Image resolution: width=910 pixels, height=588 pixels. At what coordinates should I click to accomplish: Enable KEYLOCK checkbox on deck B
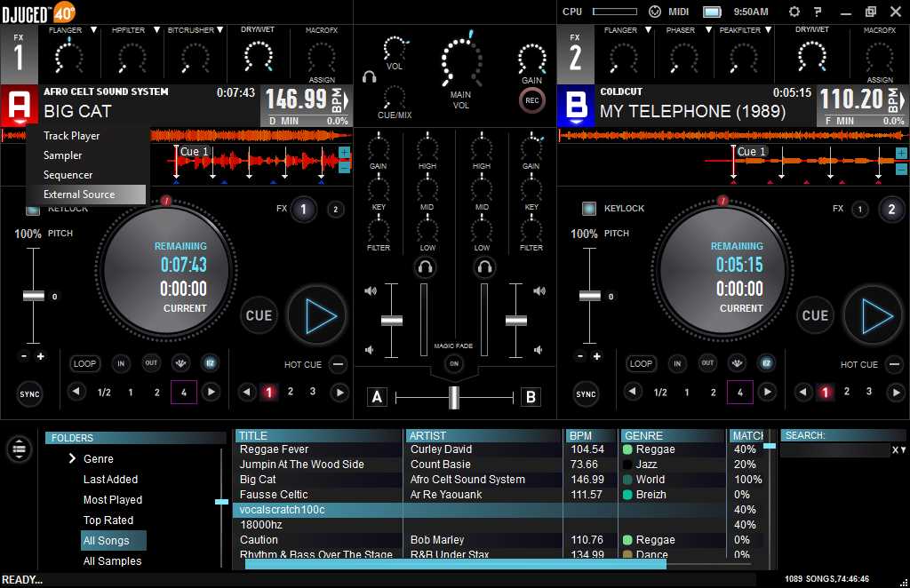(589, 208)
